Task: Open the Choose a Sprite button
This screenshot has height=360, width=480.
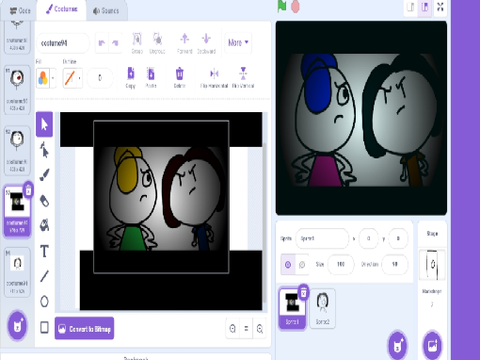Action: (398, 346)
